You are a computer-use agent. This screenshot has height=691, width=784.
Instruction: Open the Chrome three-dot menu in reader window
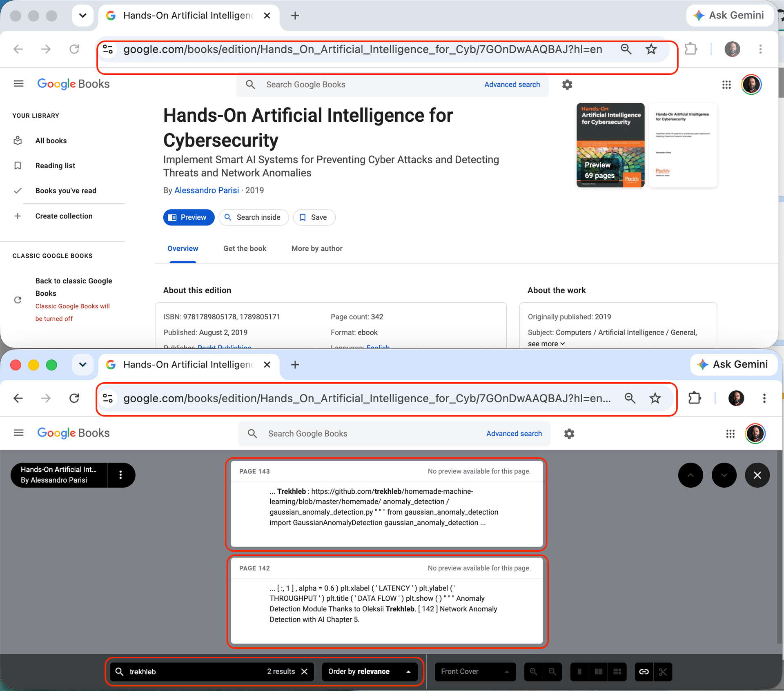(x=764, y=398)
